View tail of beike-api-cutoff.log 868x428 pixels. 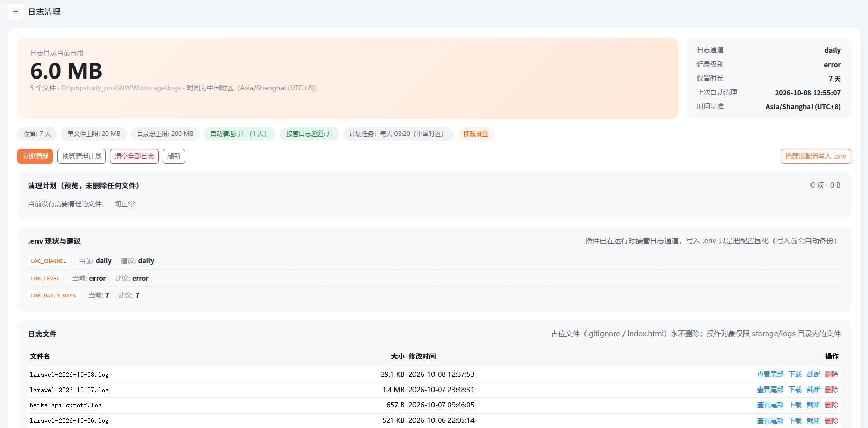point(770,405)
